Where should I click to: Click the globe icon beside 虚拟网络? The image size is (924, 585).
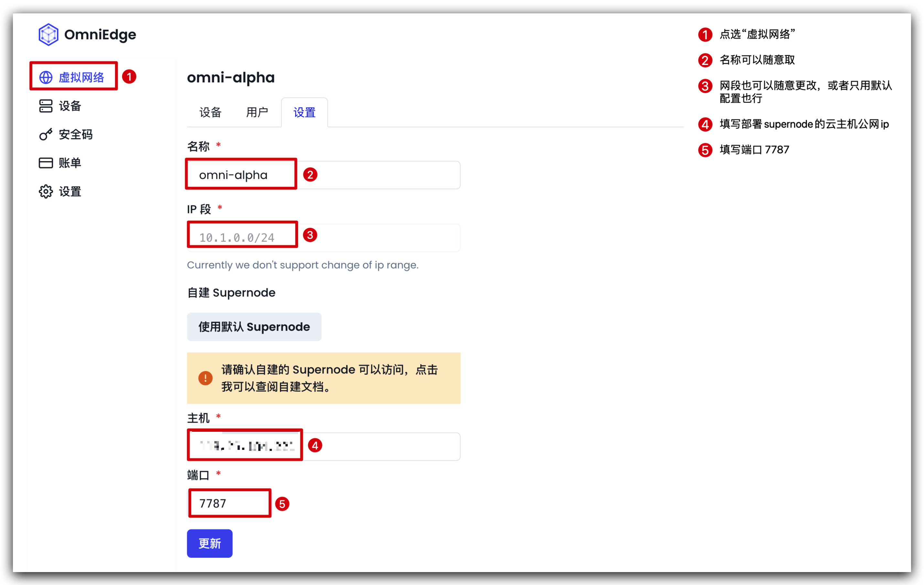click(46, 78)
